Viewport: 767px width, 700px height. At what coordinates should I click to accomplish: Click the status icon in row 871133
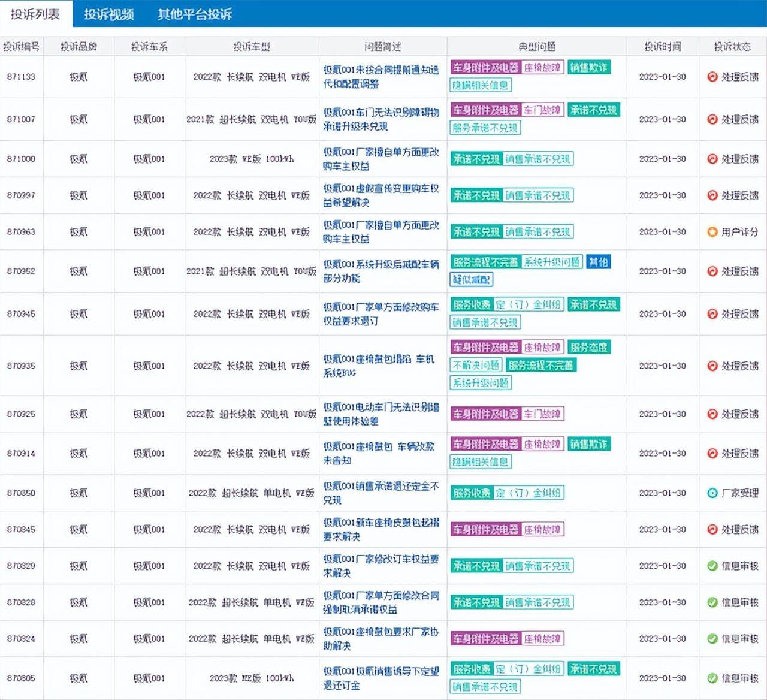click(712, 77)
